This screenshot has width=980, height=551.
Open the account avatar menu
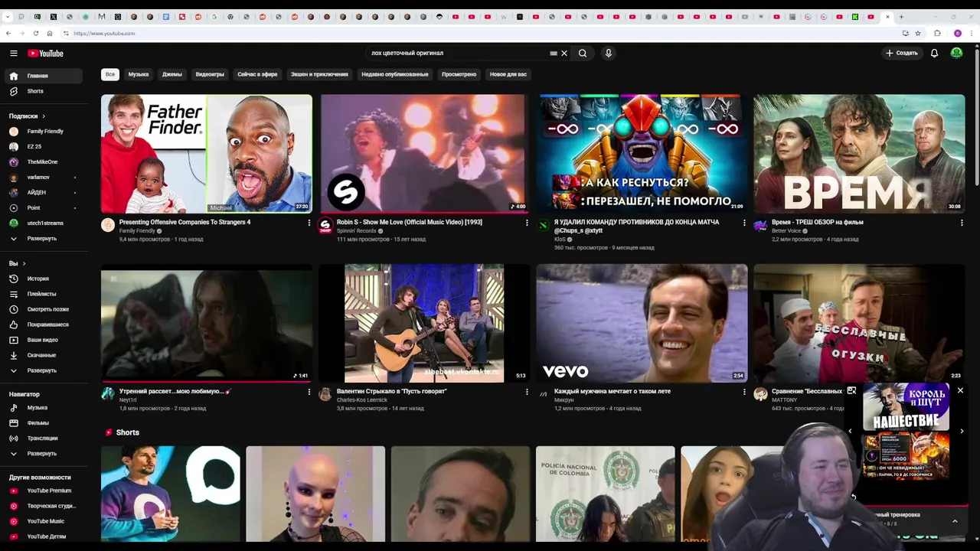956,53
